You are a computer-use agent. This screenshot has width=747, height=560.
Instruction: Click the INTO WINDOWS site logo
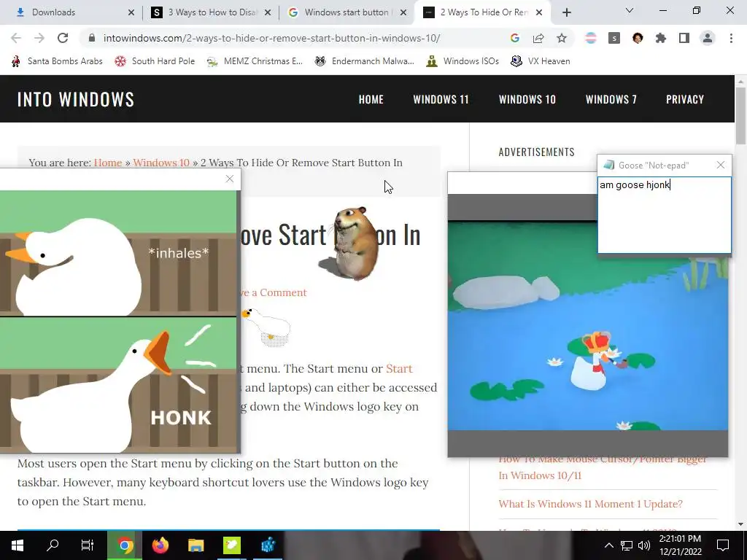coord(76,99)
